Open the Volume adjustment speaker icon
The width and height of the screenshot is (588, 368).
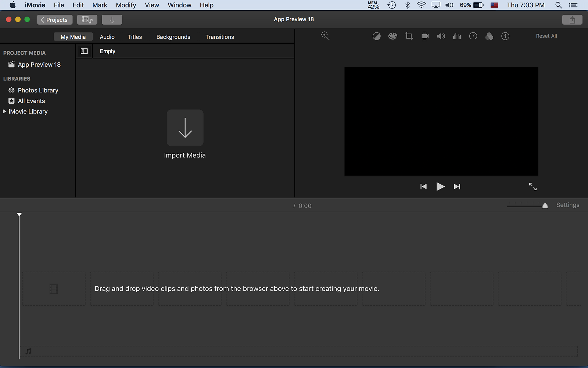(441, 36)
